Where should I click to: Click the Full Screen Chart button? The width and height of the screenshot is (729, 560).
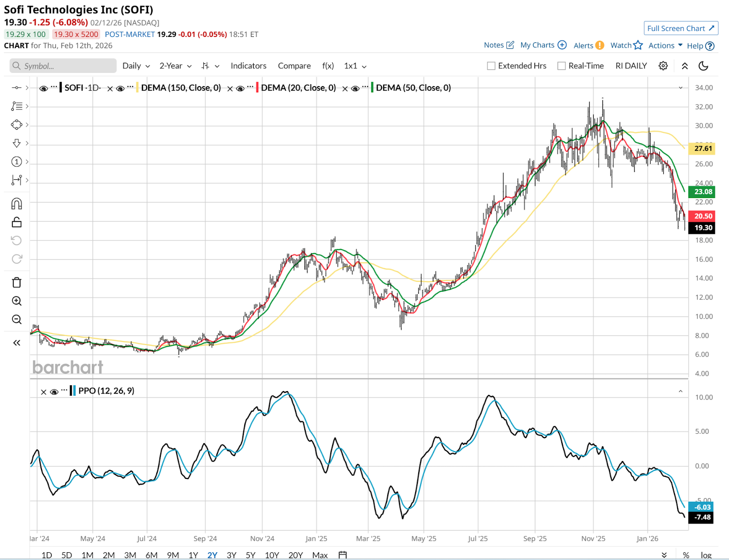point(681,28)
